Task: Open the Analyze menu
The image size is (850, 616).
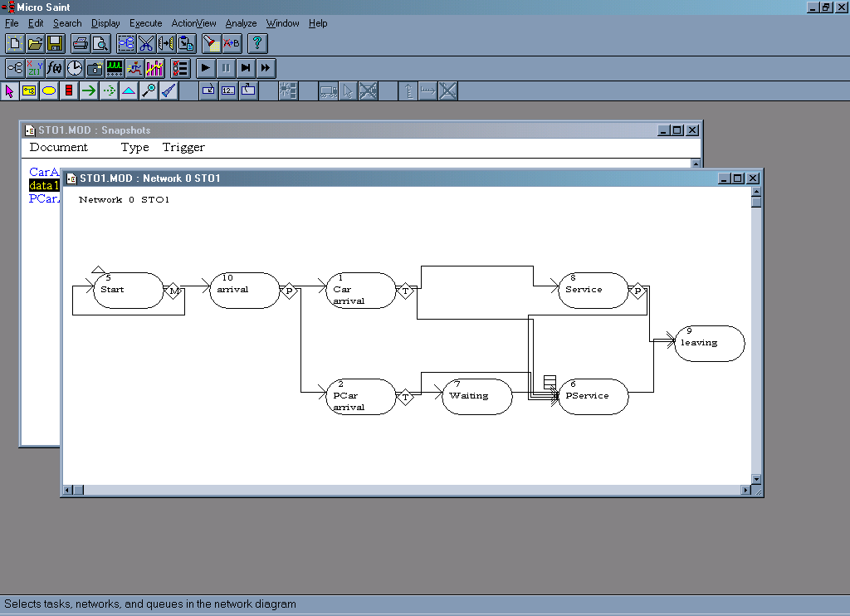Action: coord(241,23)
